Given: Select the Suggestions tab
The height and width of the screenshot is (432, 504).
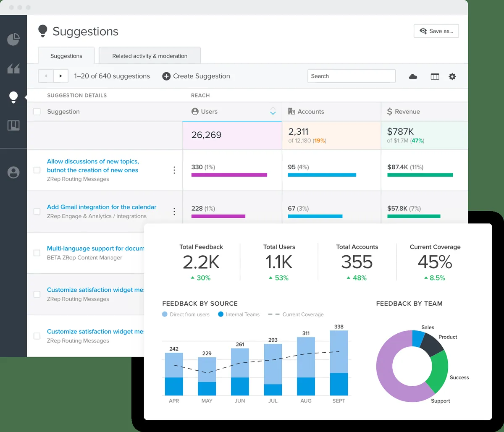Looking at the screenshot, I should (66, 56).
